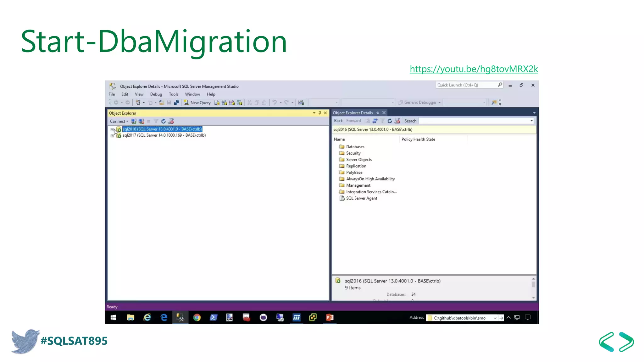Click Filter icon in Object Explorer Details toolbar
This screenshot has height=362, width=644.
tap(382, 121)
